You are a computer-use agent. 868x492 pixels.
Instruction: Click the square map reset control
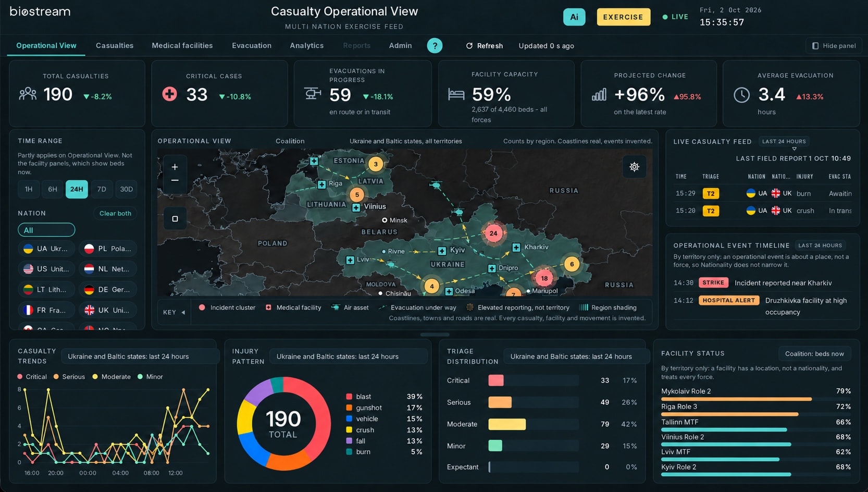coord(175,219)
